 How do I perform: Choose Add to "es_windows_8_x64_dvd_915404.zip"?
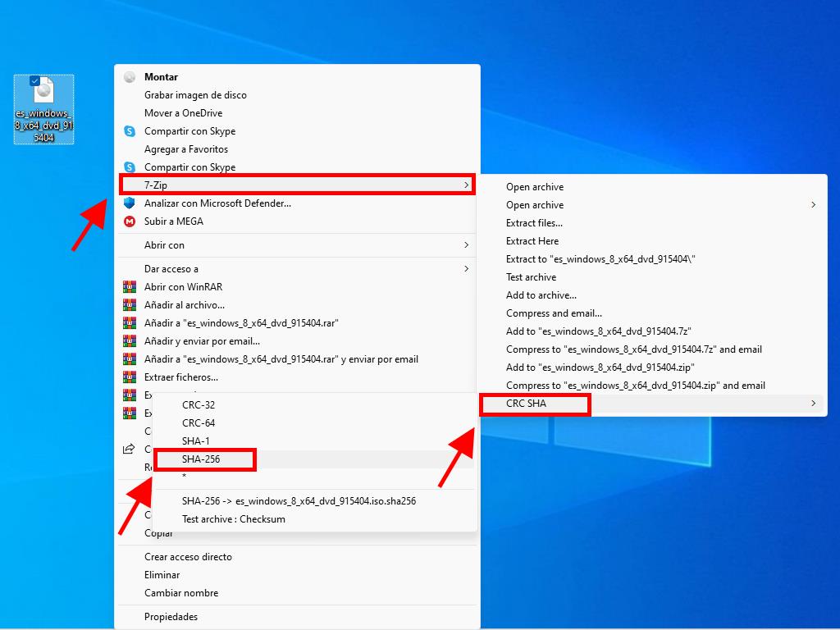[600, 367]
